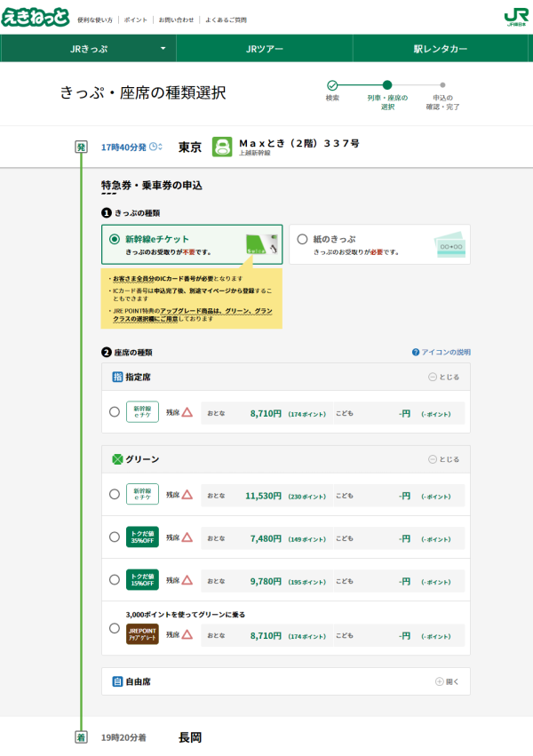Click the 長岡 arrival station text
The height and width of the screenshot is (756, 533).
pos(190,737)
